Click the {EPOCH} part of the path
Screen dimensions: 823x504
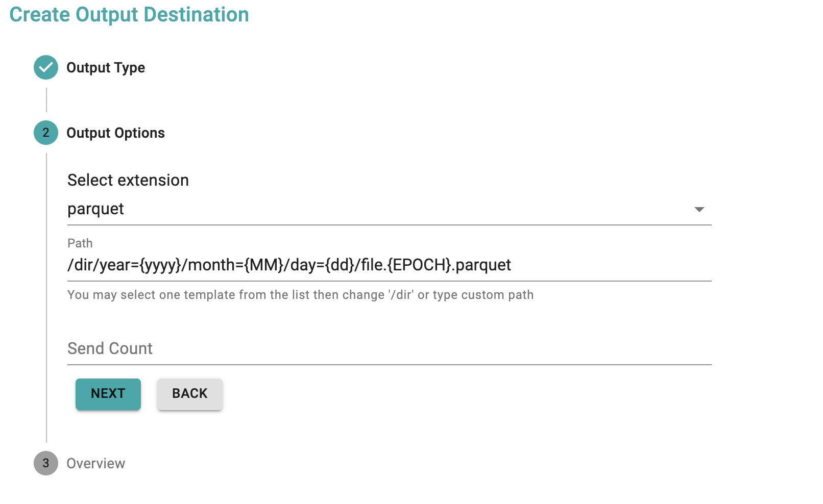coord(419,265)
